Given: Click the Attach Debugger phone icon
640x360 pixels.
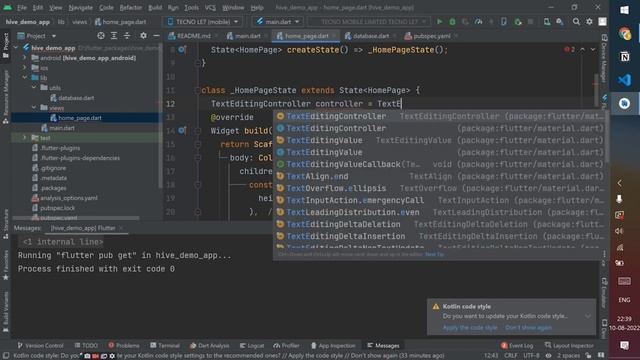Looking at the screenshot, I should [x=504, y=22].
